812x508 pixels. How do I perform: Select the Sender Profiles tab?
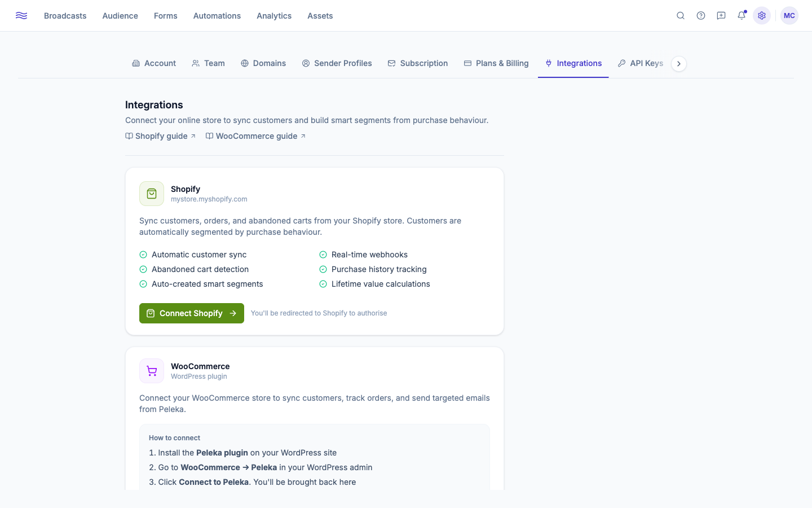337,63
